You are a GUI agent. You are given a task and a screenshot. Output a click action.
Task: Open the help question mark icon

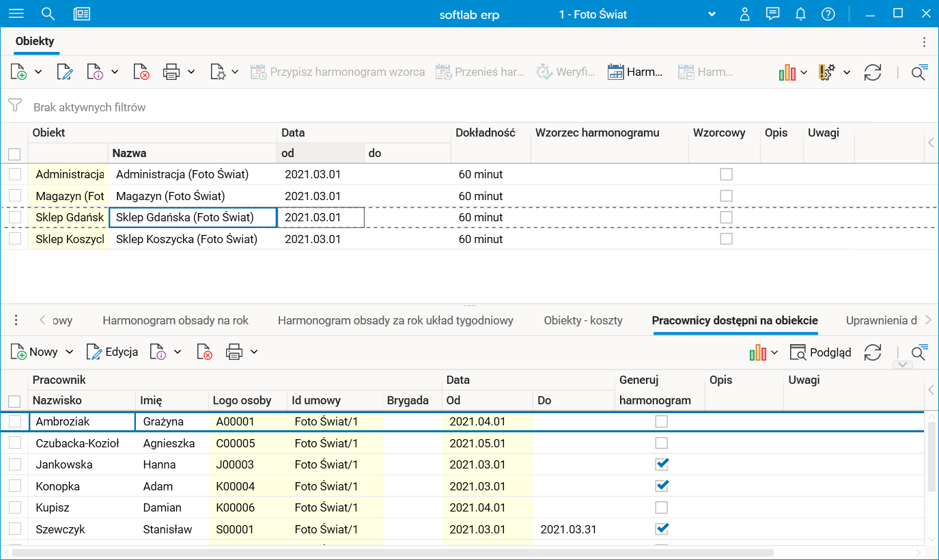[828, 14]
